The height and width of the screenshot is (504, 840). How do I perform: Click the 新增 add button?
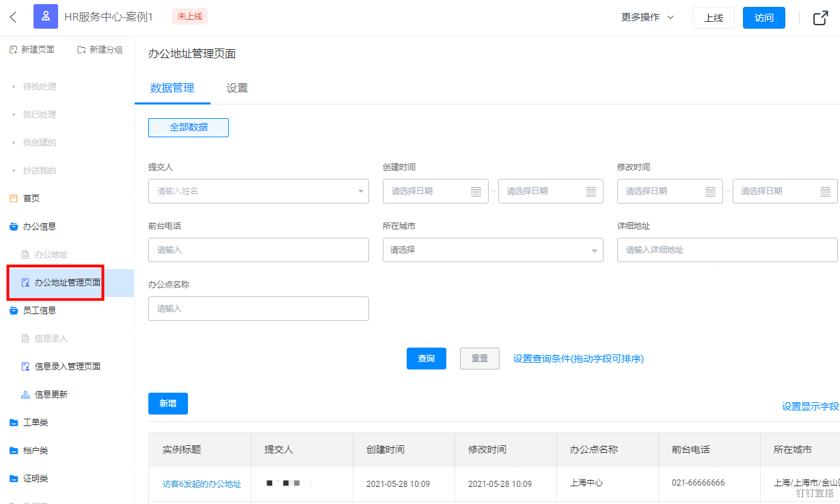click(x=168, y=404)
